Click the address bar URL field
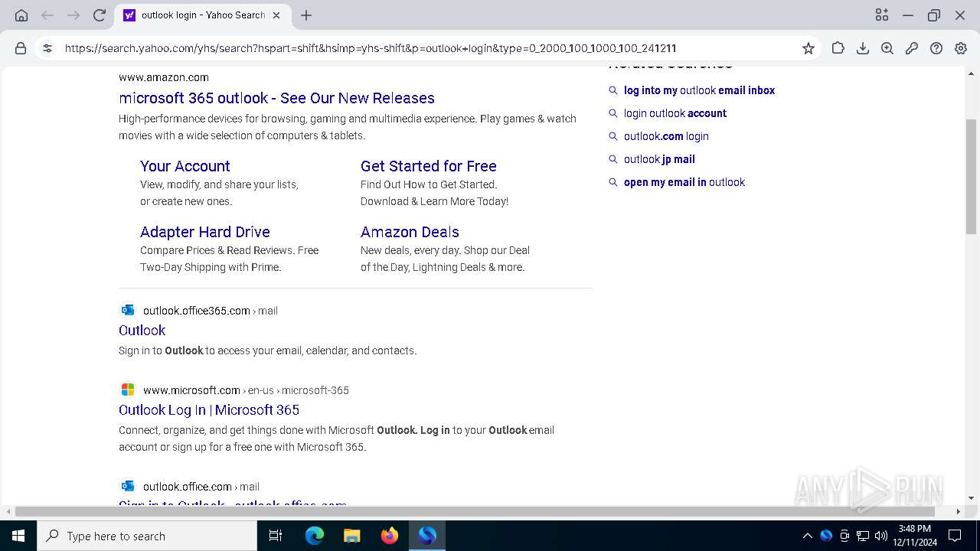This screenshot has height=551, width=980. click(429, 48)
